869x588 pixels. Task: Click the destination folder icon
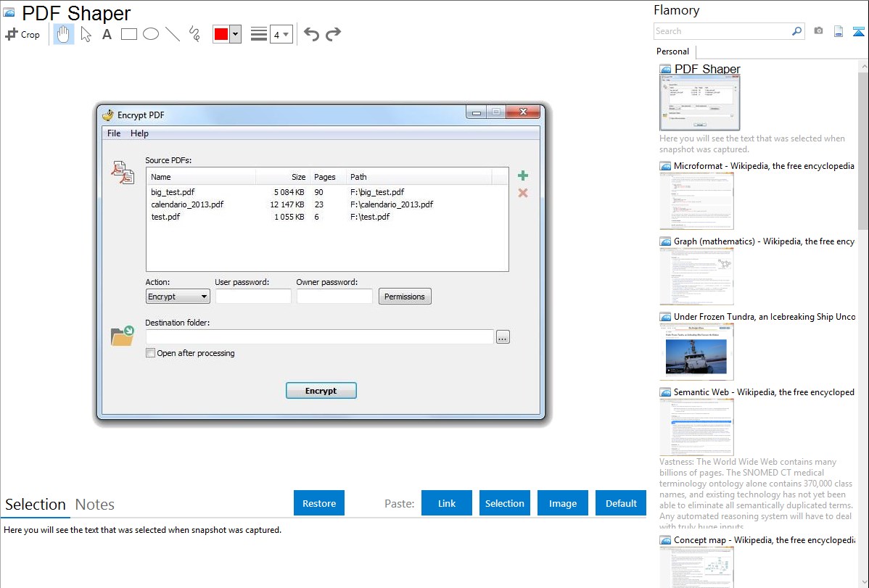pos(123,336)
